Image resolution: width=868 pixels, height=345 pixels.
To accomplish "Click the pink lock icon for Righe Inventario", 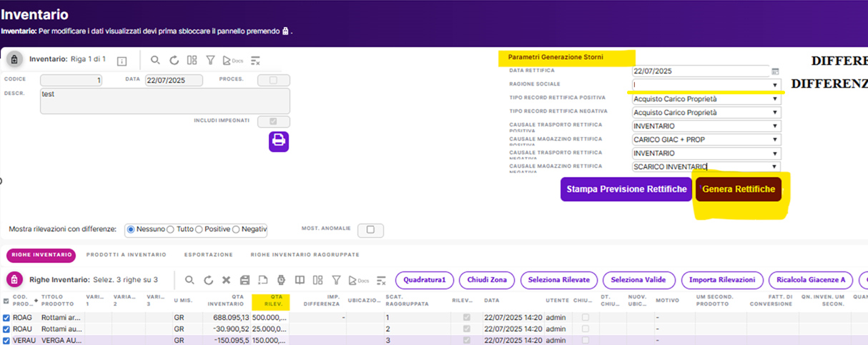I will pos(14,280).
